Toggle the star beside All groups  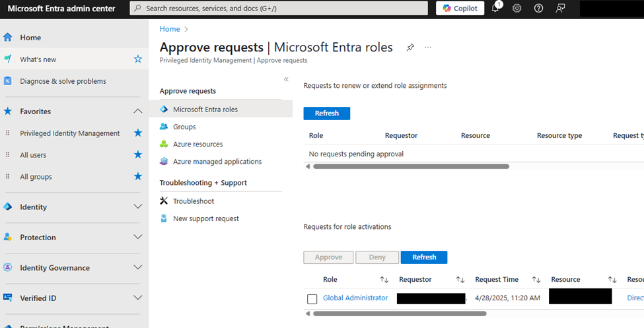[x=138, y=176]
